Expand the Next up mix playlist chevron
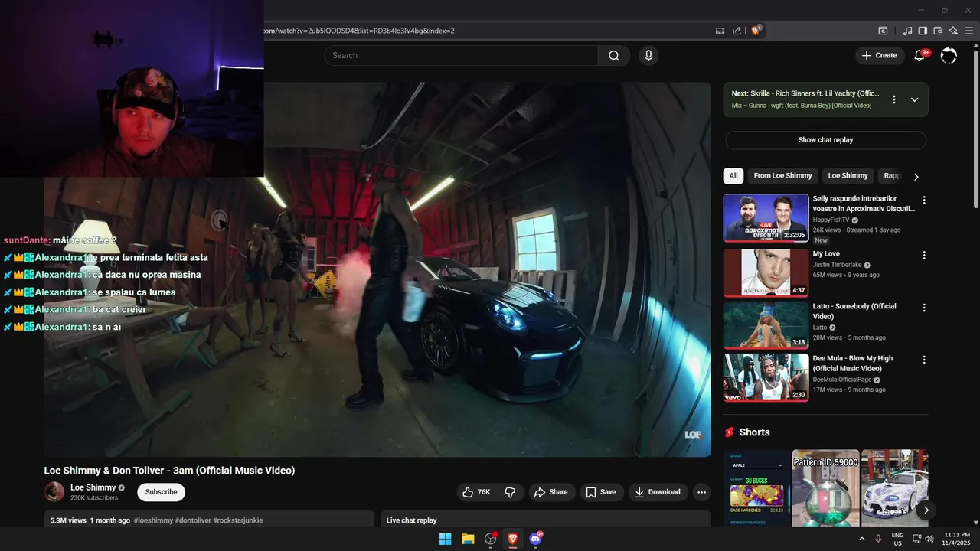The width and height of the screenshot is (980, 551). 914,99
